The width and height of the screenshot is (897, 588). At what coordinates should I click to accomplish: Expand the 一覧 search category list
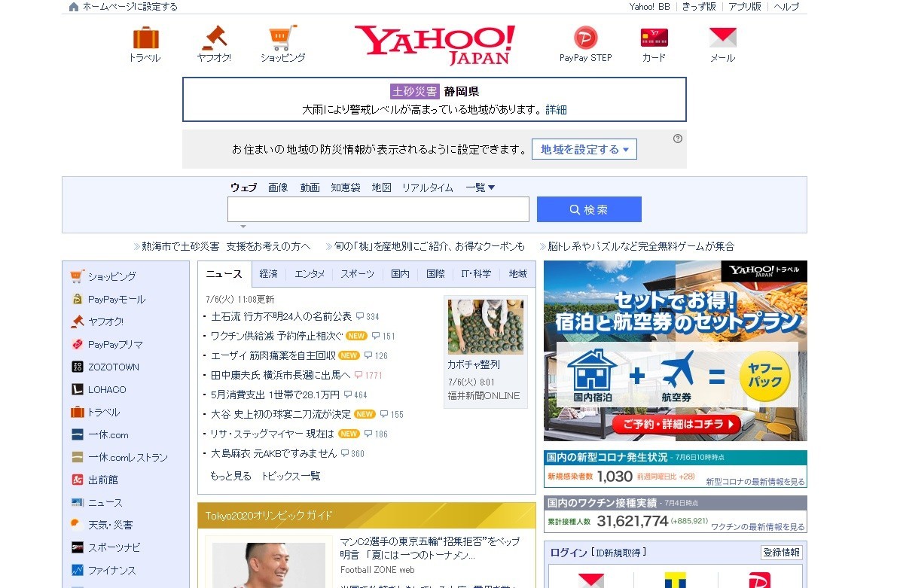point(480,187)
